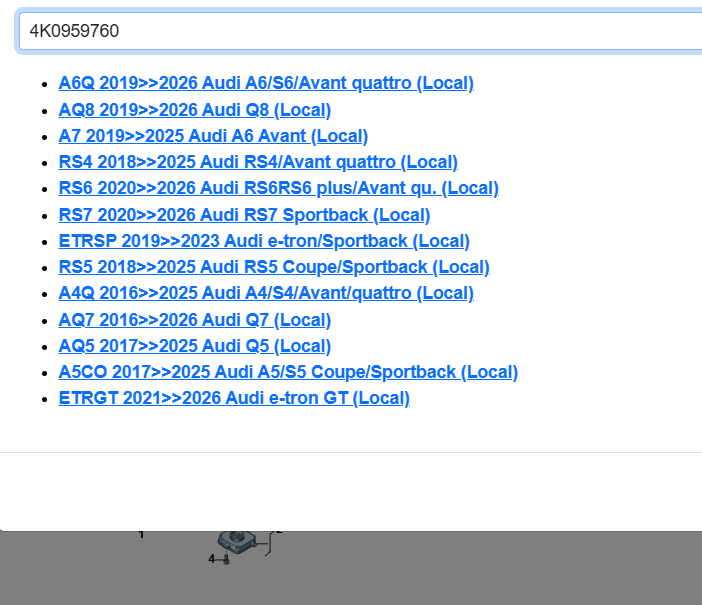Open the RS7 Audi RS7 Sportback link
This screenshot has height=605, width=702.
tap(244, 215)
